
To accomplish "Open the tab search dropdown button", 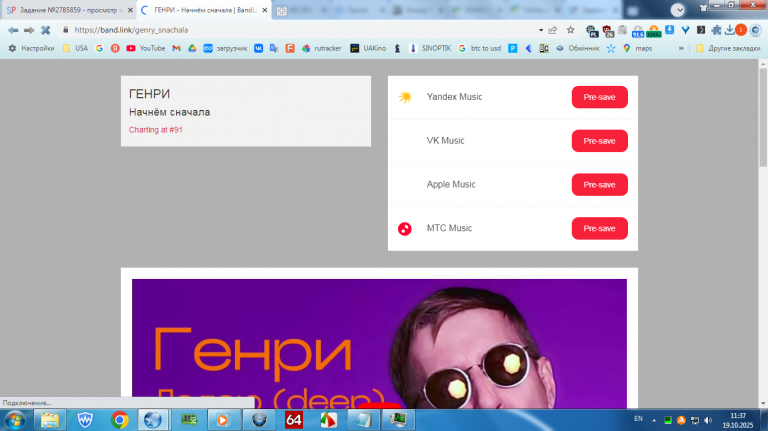I will tap(678, 9).
